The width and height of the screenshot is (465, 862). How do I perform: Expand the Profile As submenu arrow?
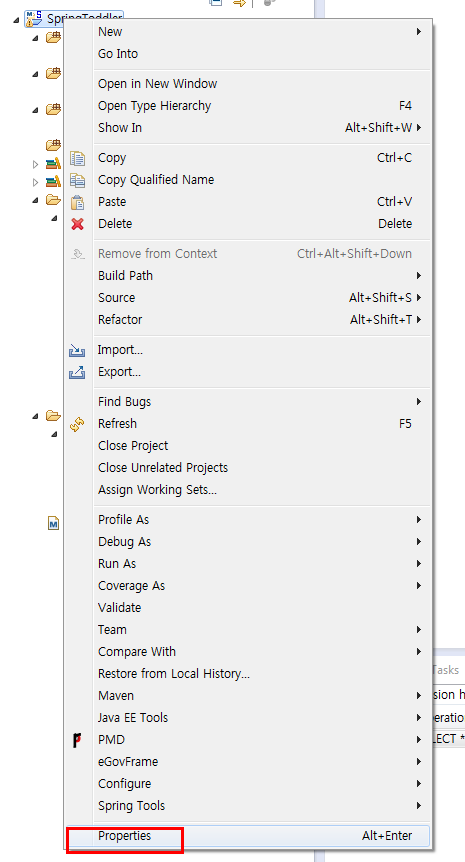pos(419,520)
